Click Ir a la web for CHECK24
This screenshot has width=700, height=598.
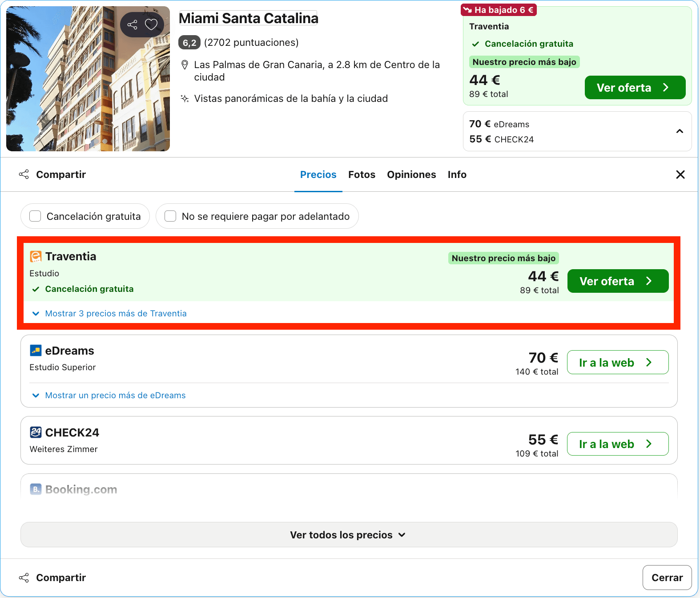(x=618, y=444)
